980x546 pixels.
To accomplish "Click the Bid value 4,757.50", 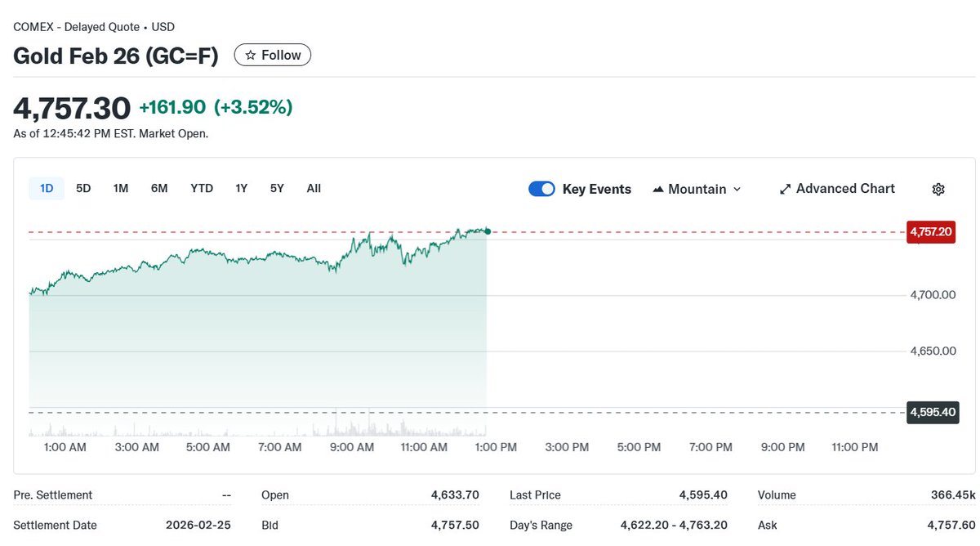I will (x=455, y=526).
